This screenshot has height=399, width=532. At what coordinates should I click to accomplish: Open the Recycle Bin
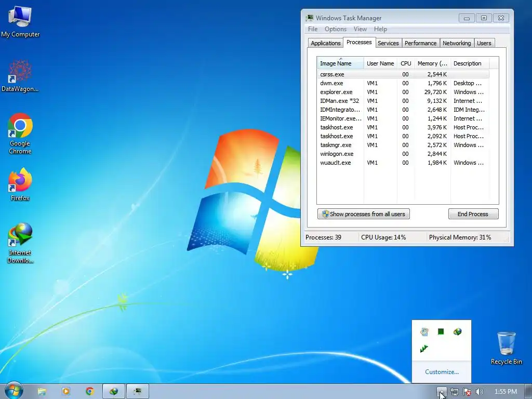(506, 348)
